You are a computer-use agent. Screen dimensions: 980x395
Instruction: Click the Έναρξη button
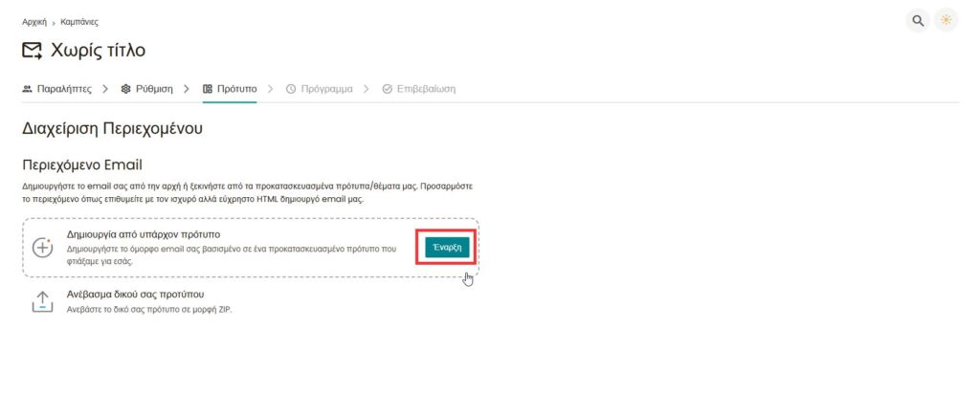[x=447, y=247]
